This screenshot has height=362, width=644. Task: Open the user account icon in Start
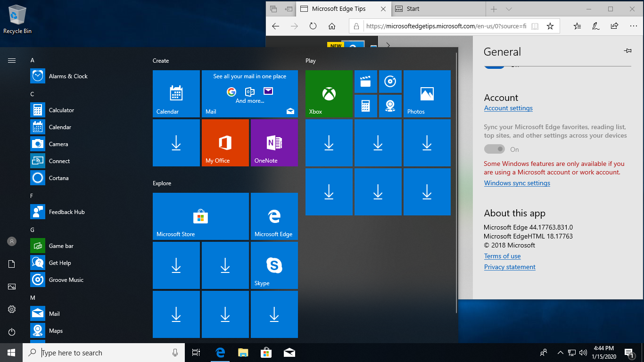[x=12, y=241]
